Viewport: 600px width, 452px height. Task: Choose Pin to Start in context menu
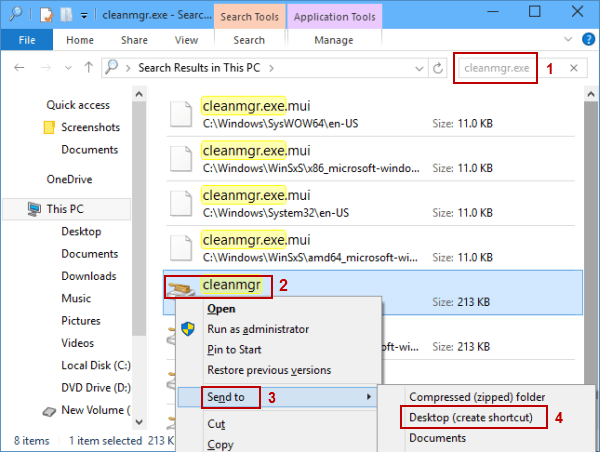[x=234, y=349]
